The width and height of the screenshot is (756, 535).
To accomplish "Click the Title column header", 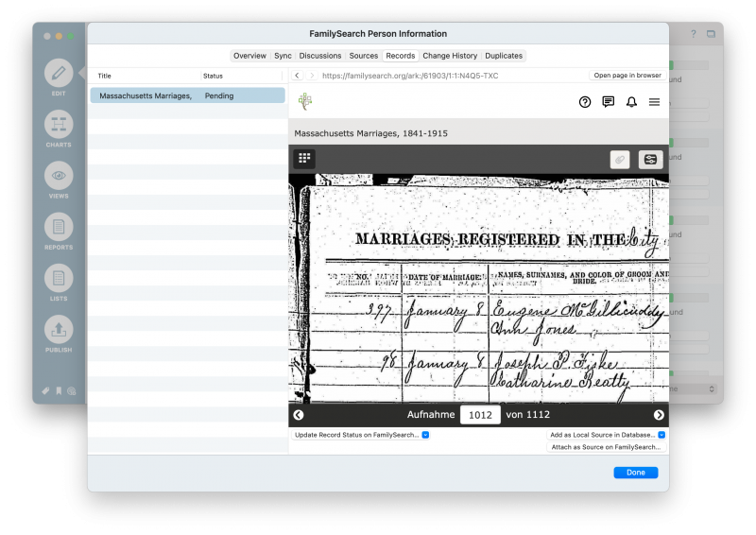I will pyautogui.click(x=105, y=76).
